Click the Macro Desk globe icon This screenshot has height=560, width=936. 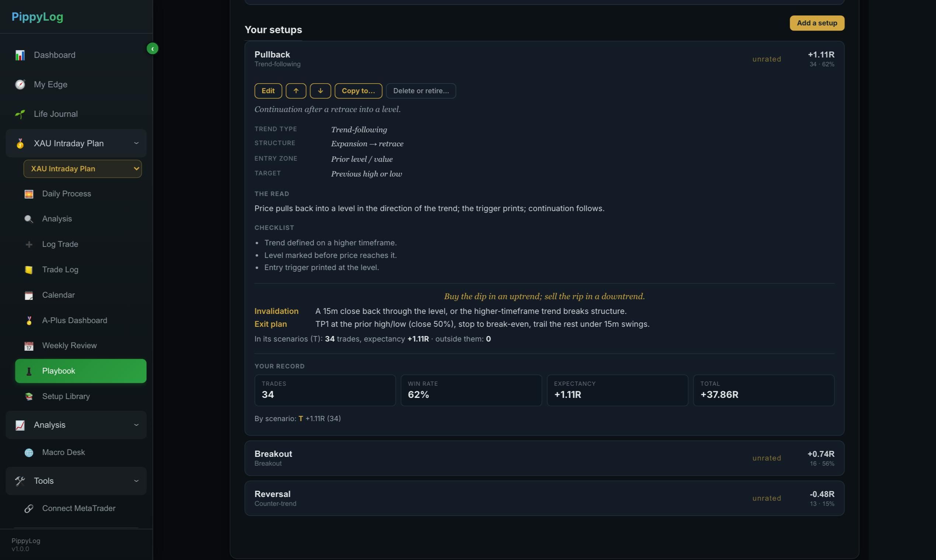point(29,452)
